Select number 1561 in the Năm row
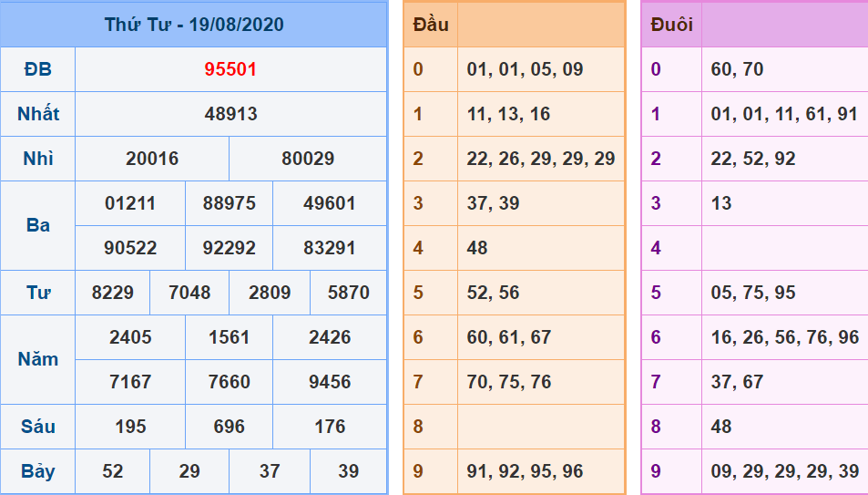Viewport: 868px width, 495px height. coord(229,337)
